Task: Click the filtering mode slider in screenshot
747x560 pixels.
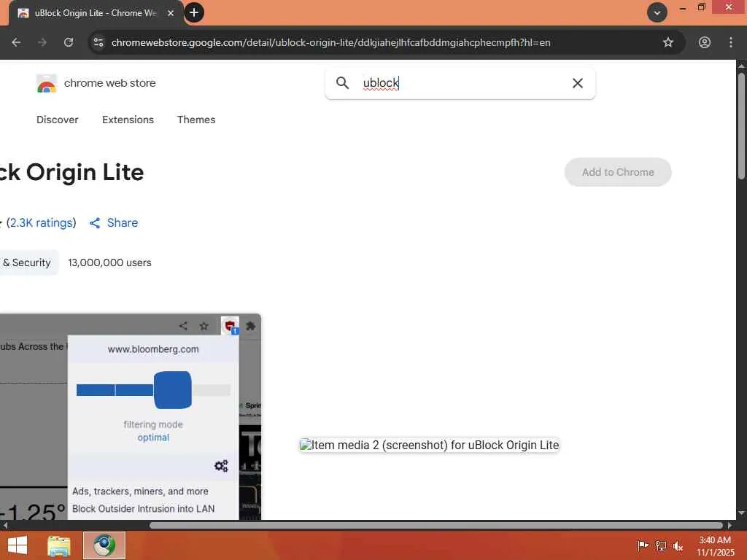Action: 153,390
